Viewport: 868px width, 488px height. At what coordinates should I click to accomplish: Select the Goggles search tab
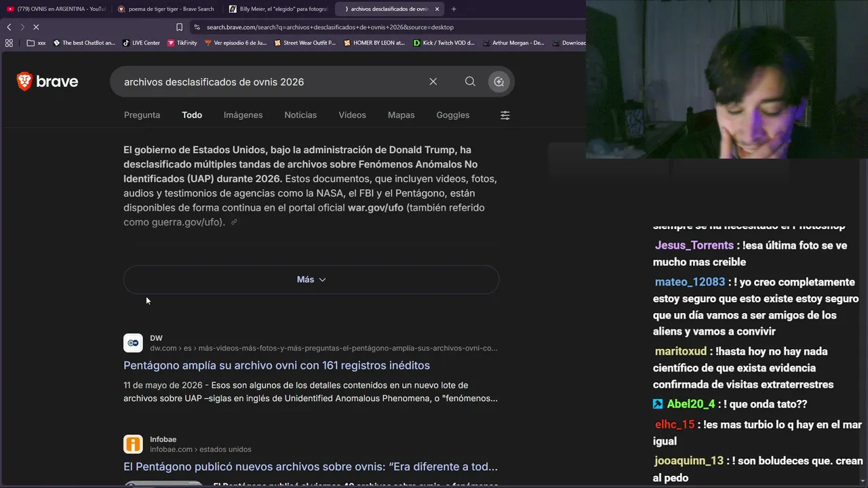pyautogui.click(x=453, y=115)
